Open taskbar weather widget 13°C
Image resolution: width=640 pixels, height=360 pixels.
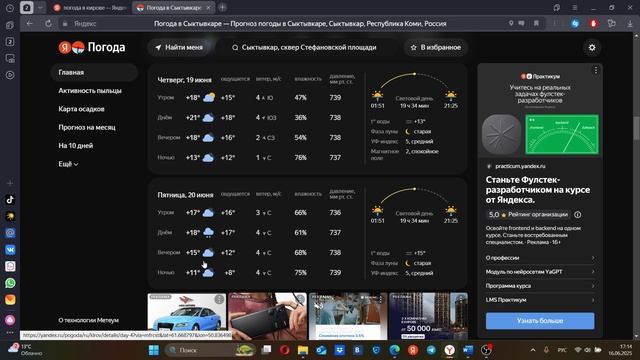(x=25, y=350)
